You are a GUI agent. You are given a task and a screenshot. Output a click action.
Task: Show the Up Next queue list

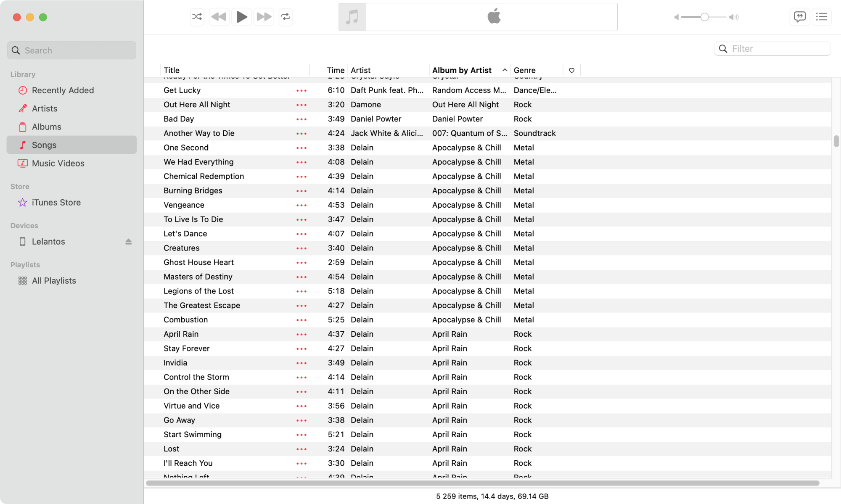click(821, 17)
